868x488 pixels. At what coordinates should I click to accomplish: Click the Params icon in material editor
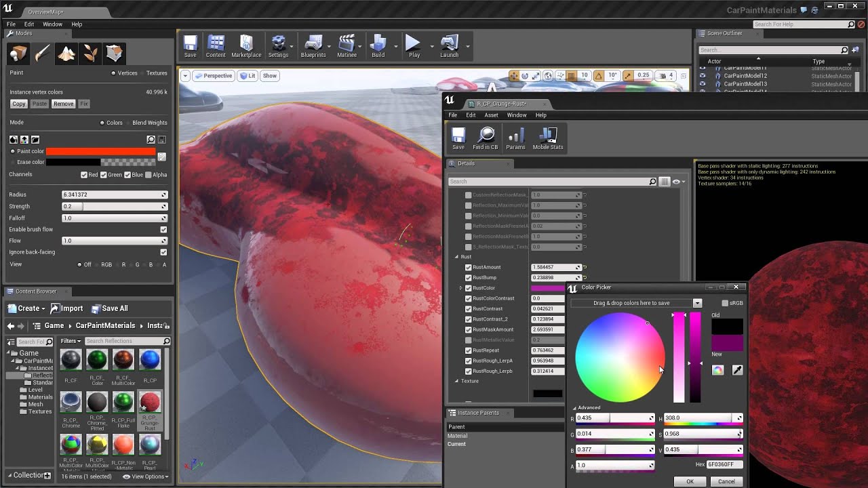tap(515, 138)
